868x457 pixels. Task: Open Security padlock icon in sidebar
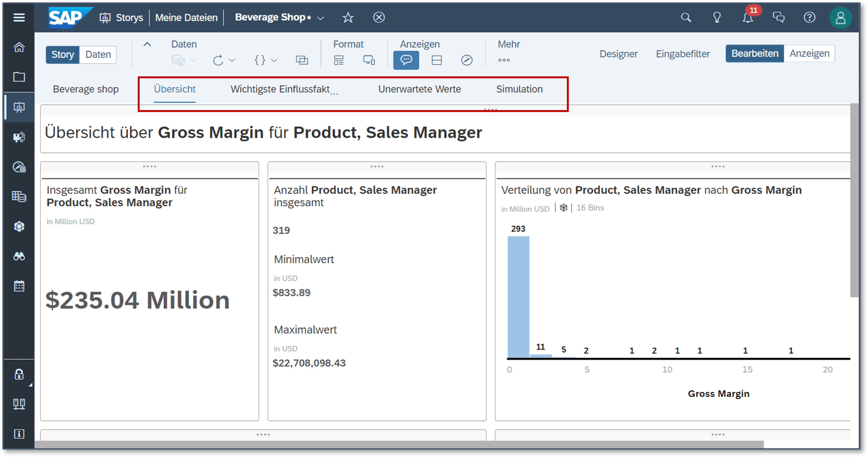(x=19, y=374)
